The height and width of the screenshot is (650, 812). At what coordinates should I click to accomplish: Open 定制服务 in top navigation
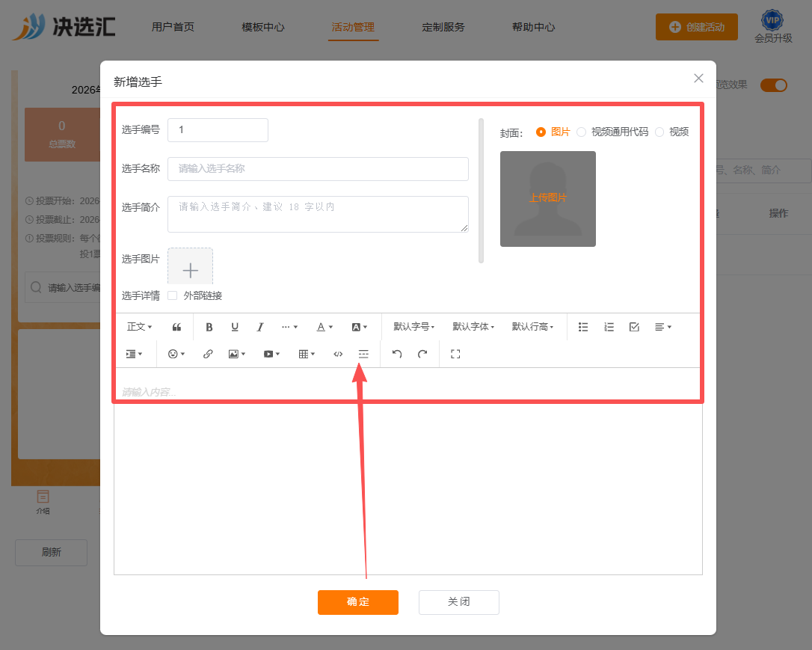point(443,27)
